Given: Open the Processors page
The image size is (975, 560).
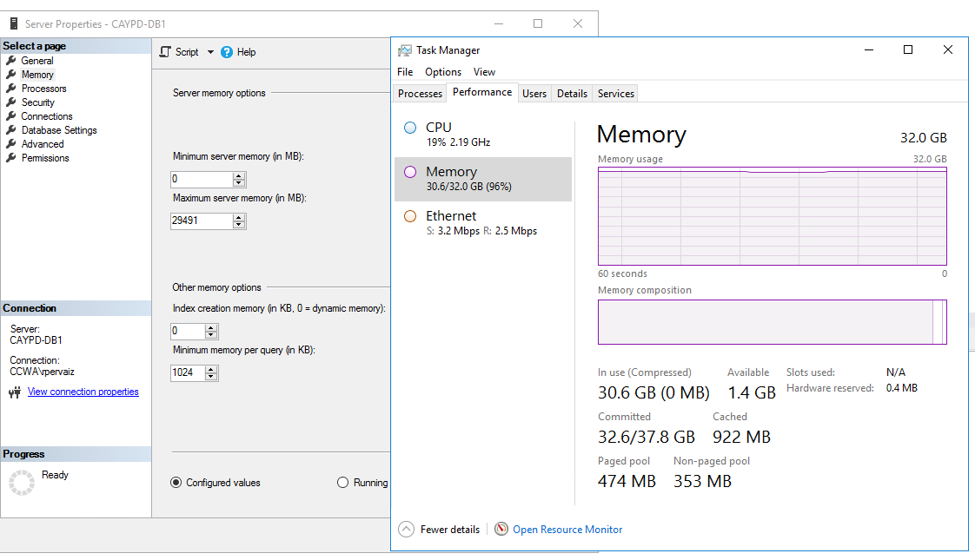Looking at the screenshot, I should point(43,89).
